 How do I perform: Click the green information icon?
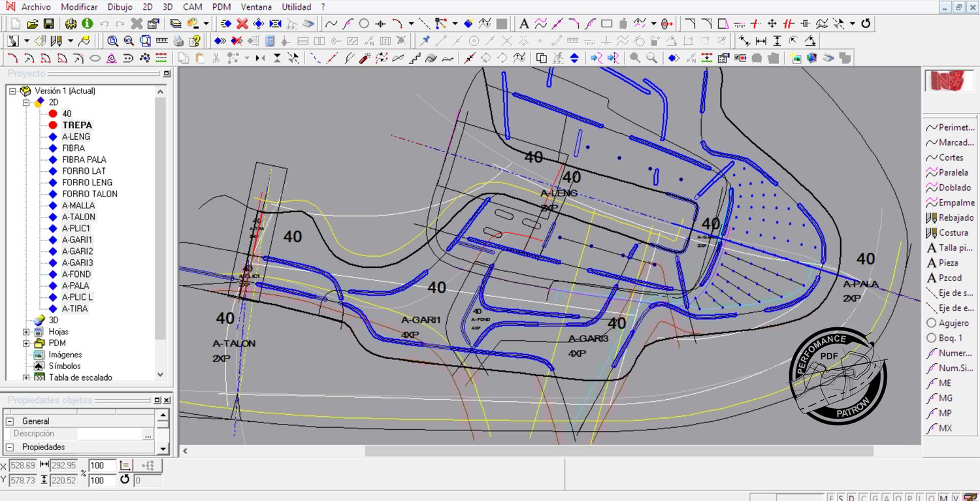tap(87, 24)
